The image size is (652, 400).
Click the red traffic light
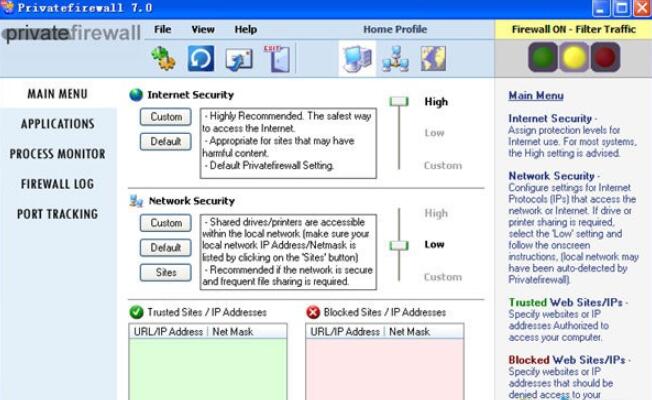[605, 57]
